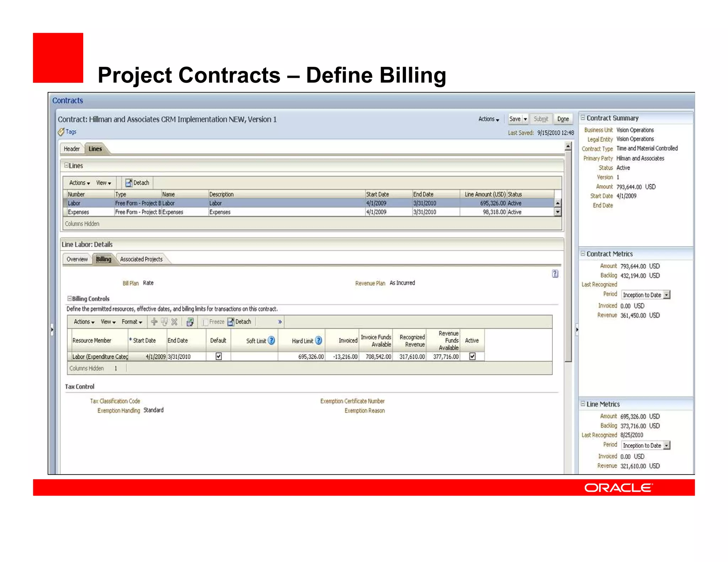Click the empty Soft Limit cell
728x562 pixels.
[x=254, y=356]
